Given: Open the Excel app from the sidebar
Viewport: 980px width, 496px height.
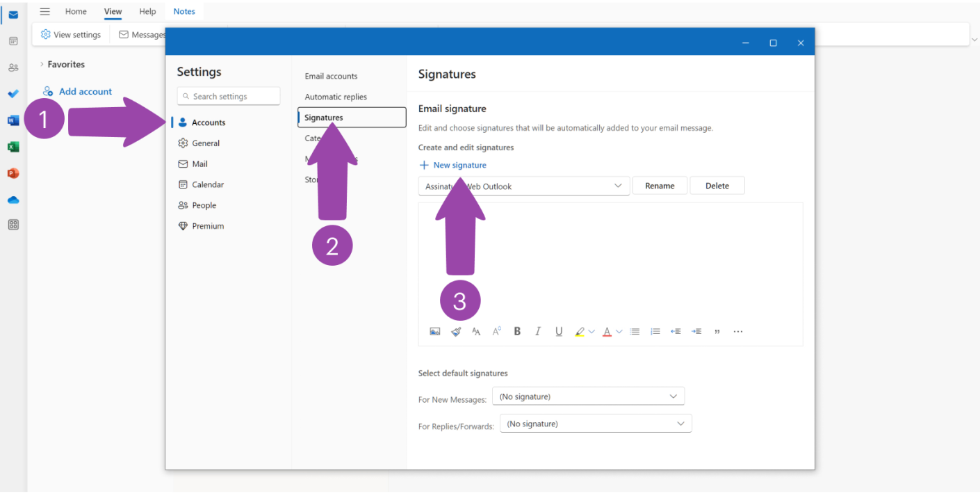Looking at the screenshot, I should (13, 147).
